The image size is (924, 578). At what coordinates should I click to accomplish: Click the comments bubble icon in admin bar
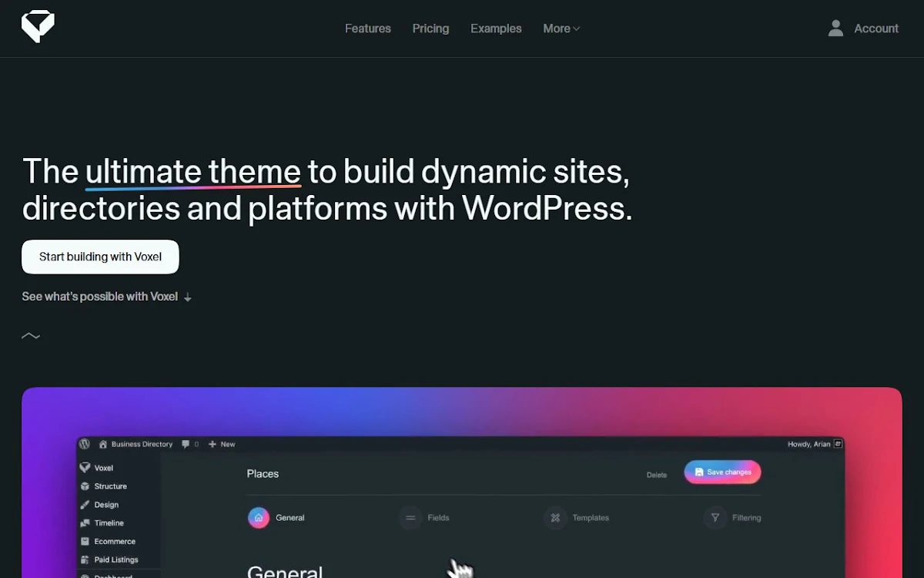pyautogui.click(x=186, y=444)
